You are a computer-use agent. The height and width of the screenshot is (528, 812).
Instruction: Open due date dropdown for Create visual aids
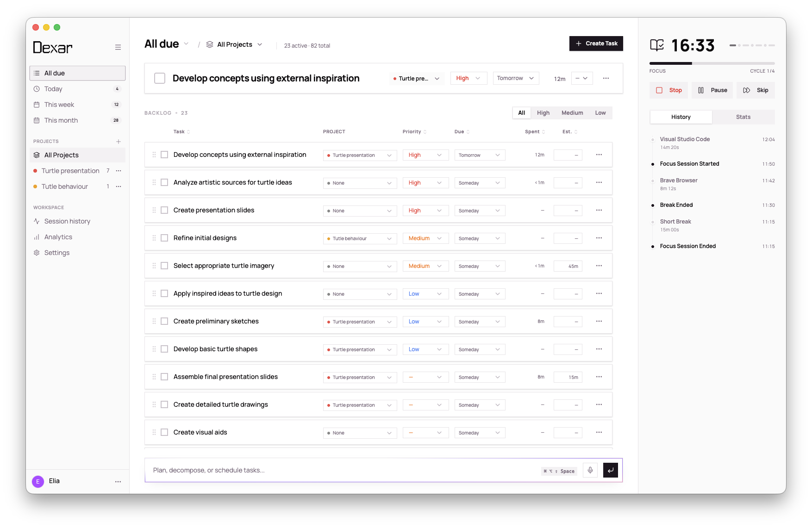coord(480,433)
